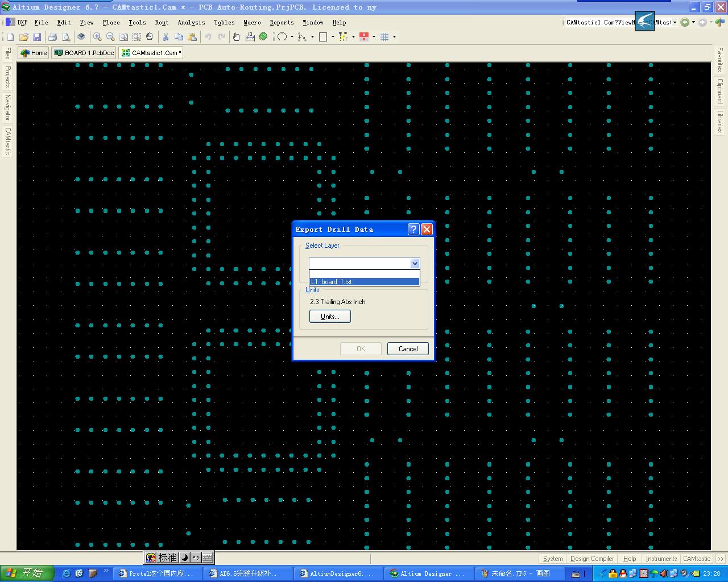This screenshot has width=728, height=582.
Task: Click the green back navigation arrow
Action: 685,22
